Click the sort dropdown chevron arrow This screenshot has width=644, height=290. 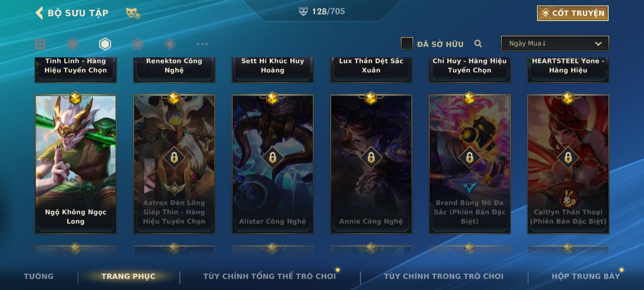click(x=598, y=44)
